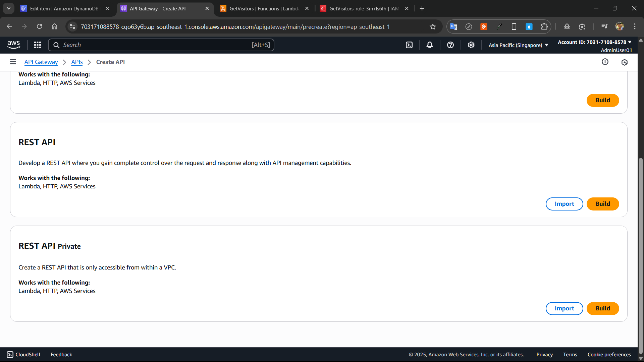Open the Chrome three-dot menu

point(635,26)
